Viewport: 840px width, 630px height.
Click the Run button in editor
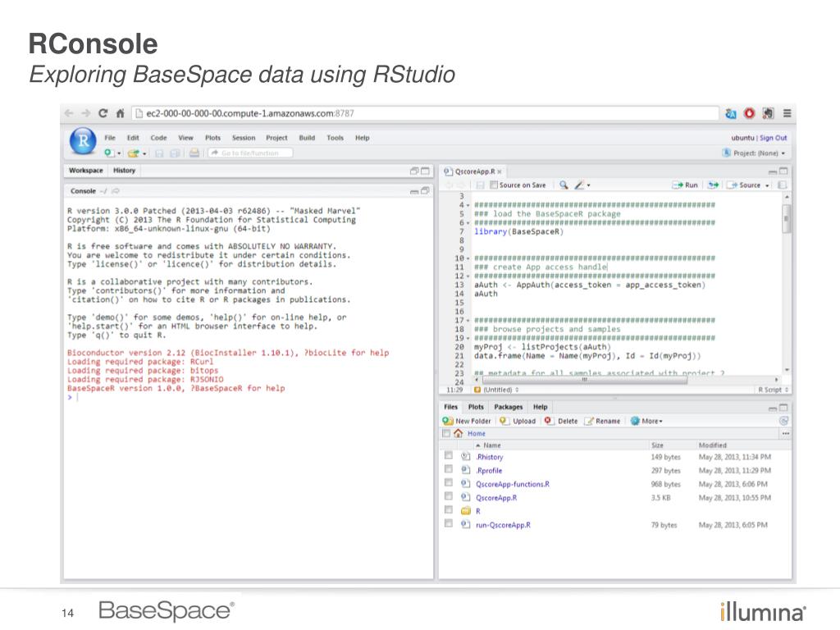coord(686,185)
